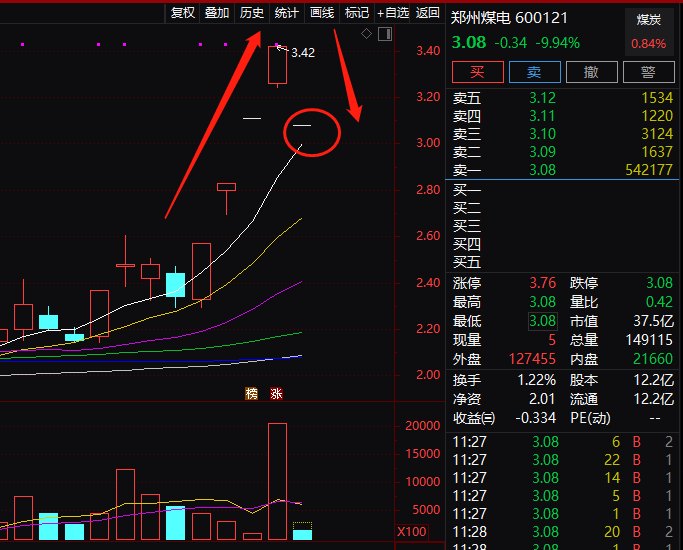The width and height of the screenshot is (683, 550).
Task: Select the 统计 statistics menu item
Action: [x=287, y=13]
